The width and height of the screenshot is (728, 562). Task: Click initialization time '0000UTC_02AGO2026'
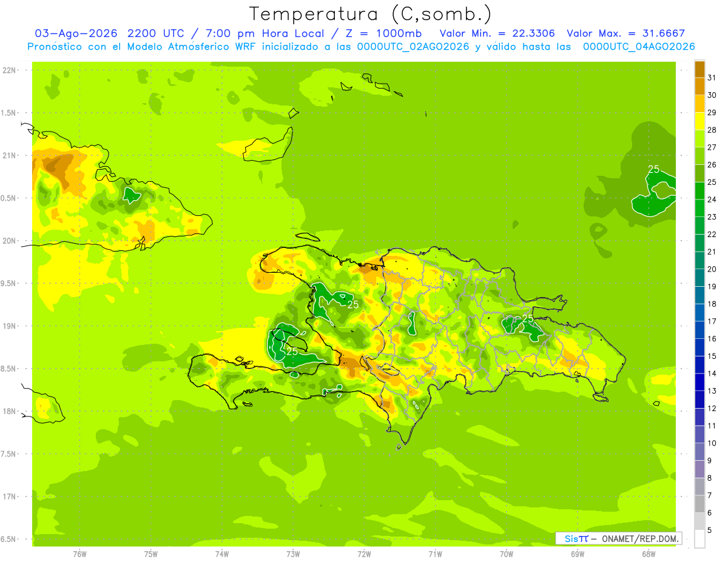[413, 47]
